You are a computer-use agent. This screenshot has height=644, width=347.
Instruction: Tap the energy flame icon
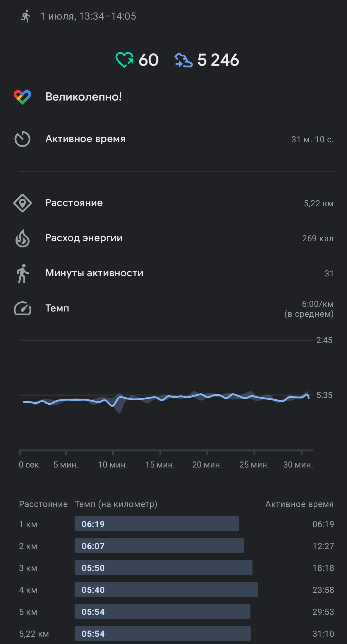point(23,238)
